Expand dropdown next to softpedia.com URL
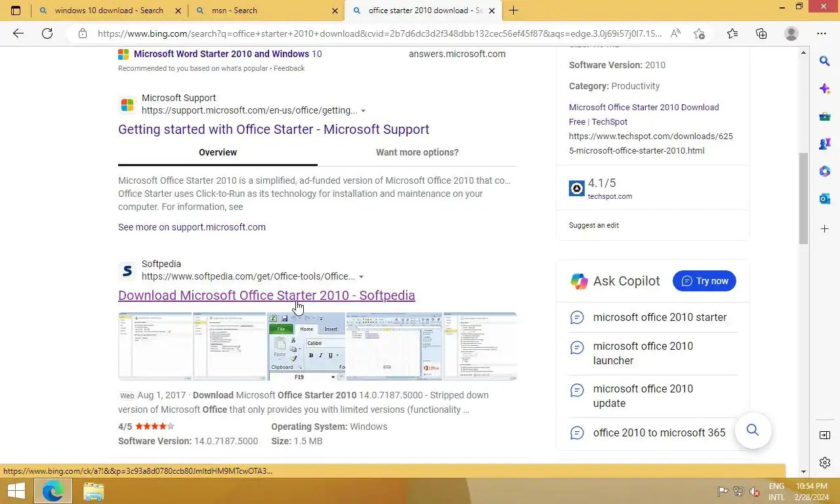Screen dimensions: 840x504 (x=361, y=277)
